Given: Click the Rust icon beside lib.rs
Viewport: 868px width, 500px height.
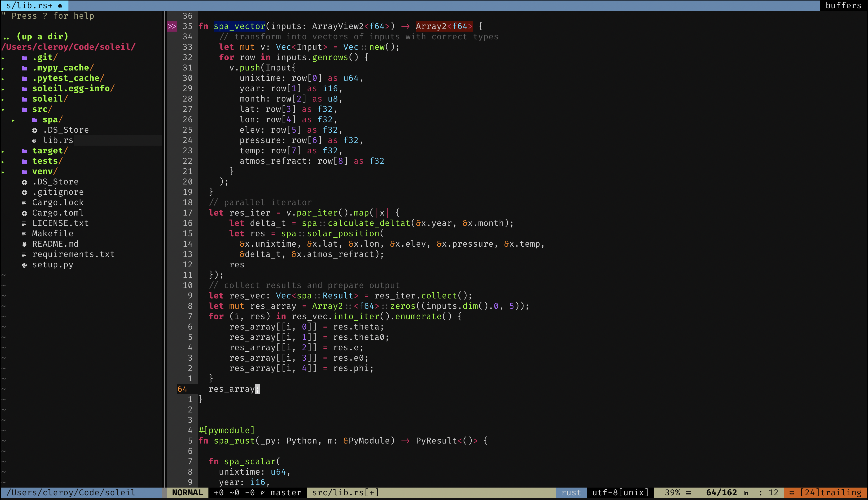Looking at the screenshot, I should [34, 141].
